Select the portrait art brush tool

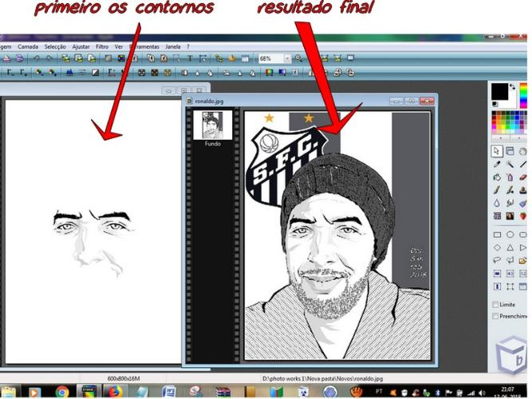pyautogui.click(x=510, y=216)
